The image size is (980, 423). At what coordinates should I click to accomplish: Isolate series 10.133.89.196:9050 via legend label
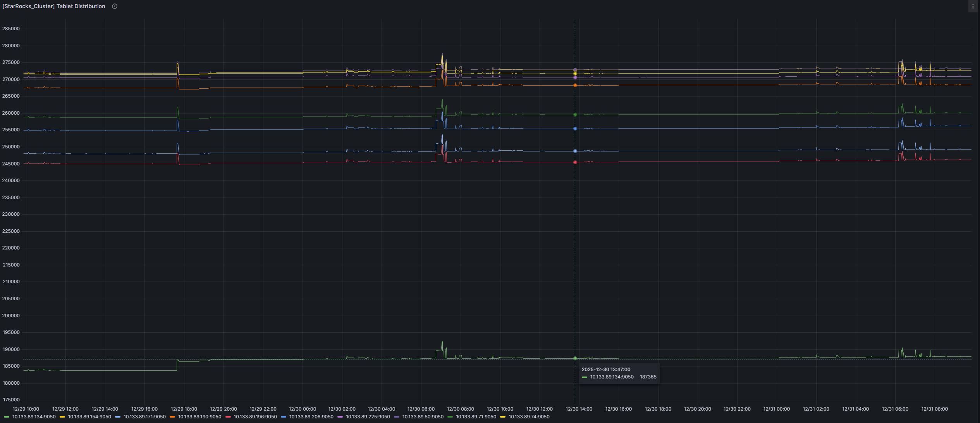(255, 417)
